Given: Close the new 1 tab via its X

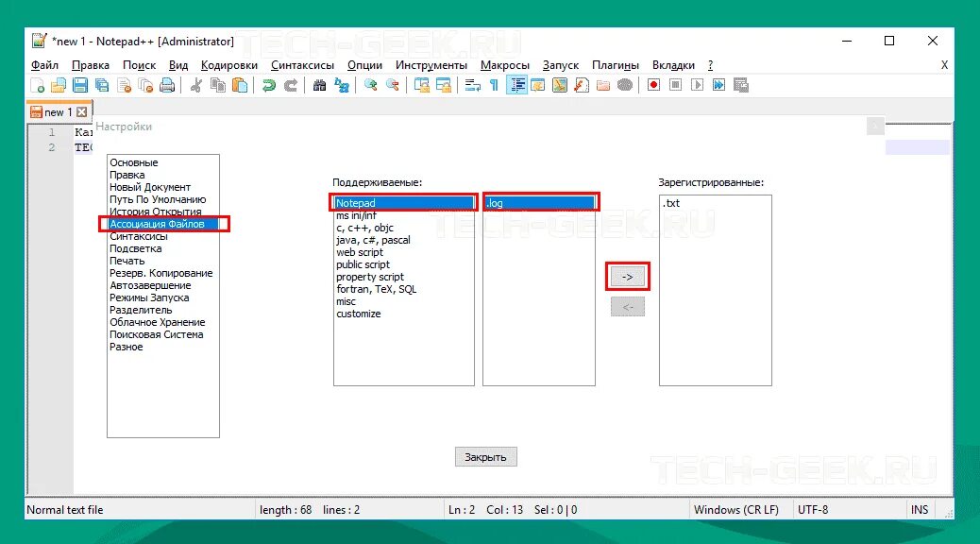Looking at the screenshot, I should 82,112.
